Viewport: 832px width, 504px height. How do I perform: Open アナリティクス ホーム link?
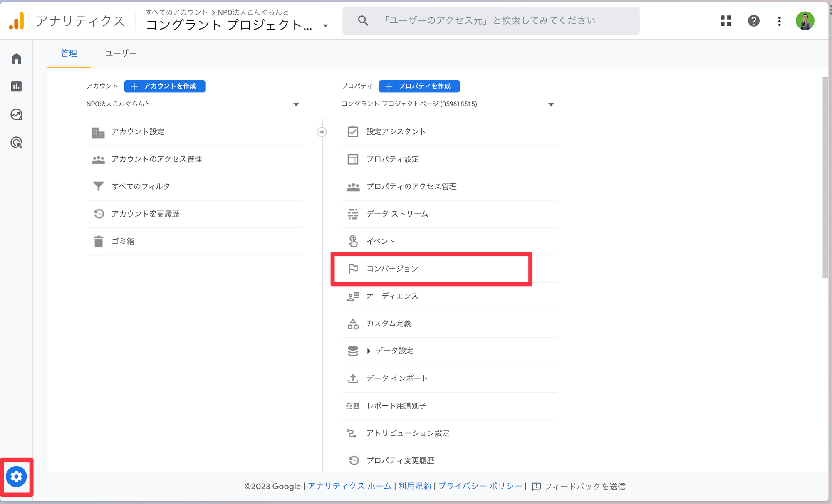click(349, 486)
